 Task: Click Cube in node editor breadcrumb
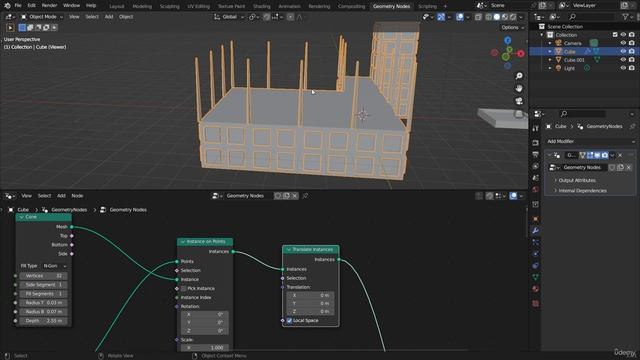coord(23,210)
